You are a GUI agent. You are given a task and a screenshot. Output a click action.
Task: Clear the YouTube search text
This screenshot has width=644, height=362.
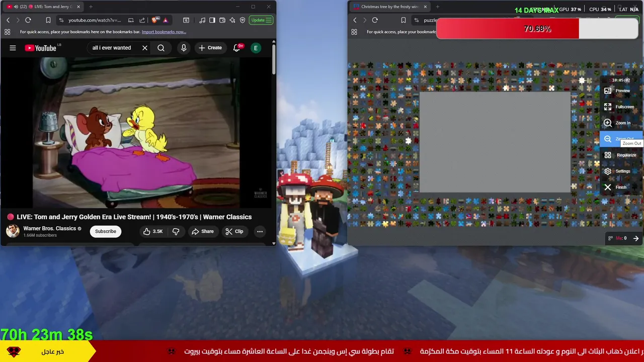(x=144, y=48)
